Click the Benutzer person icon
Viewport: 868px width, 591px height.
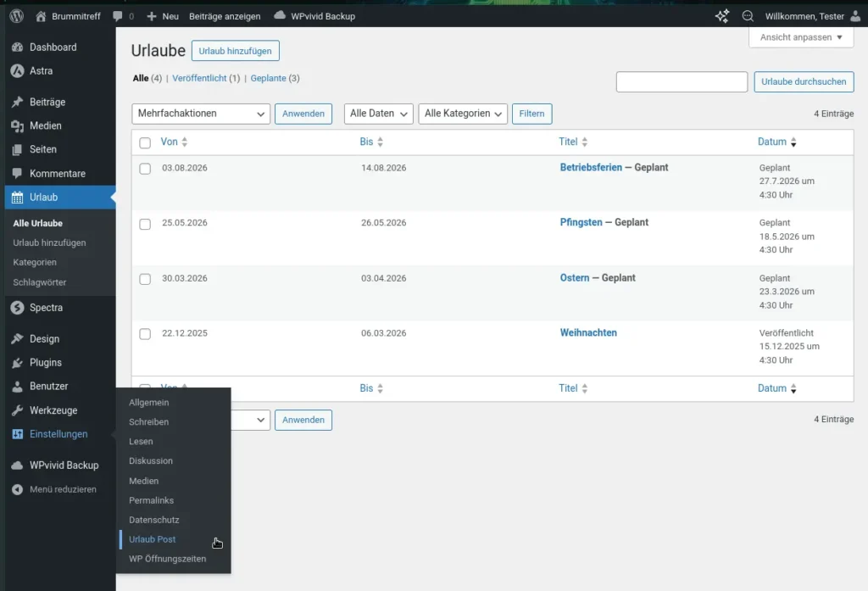(x=17, y=386)
